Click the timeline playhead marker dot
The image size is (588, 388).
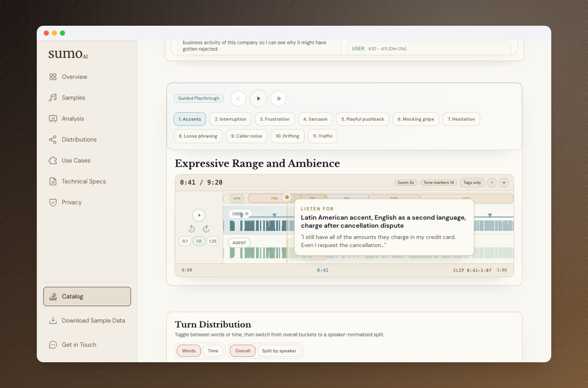(287, 197)
